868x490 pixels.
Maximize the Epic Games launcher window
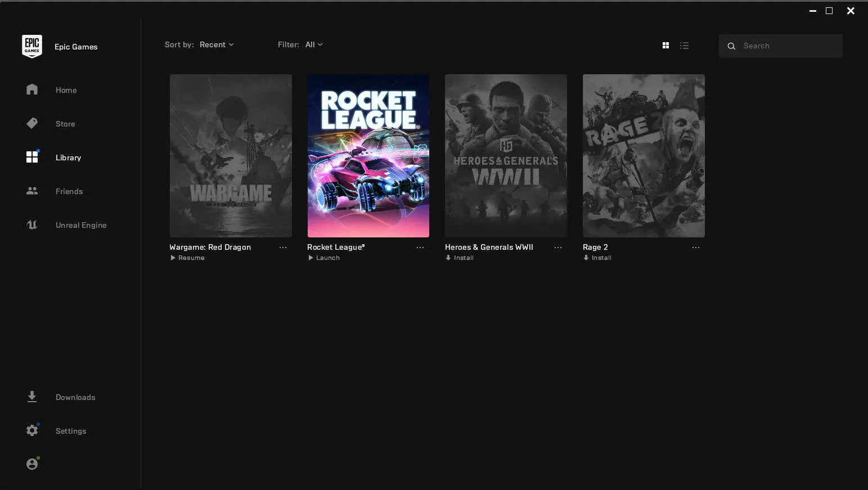(829, 11)
